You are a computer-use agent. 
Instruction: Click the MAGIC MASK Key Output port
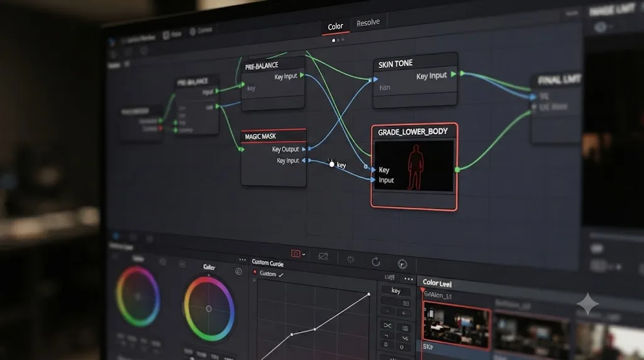304,149
